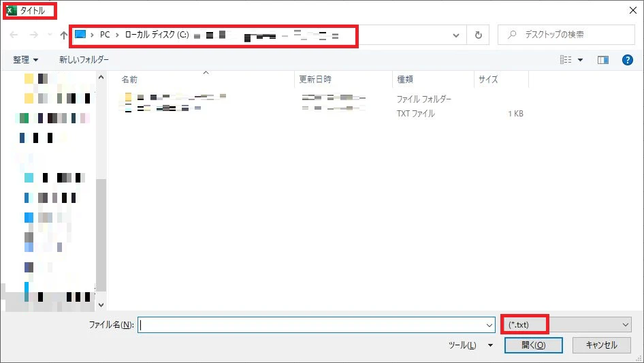
Task: Open the 整理 menu
Action: coord(25,60)
